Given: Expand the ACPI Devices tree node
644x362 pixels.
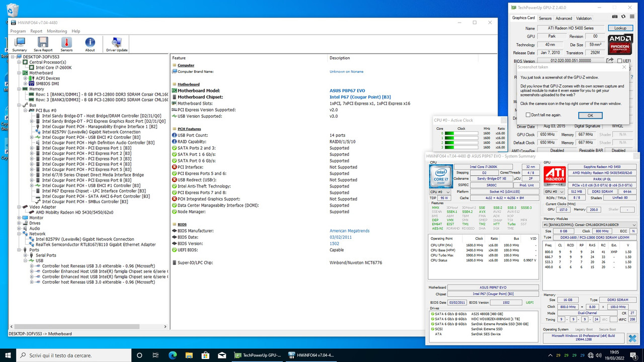Looking at the screenshot, I should pos(26,78).
